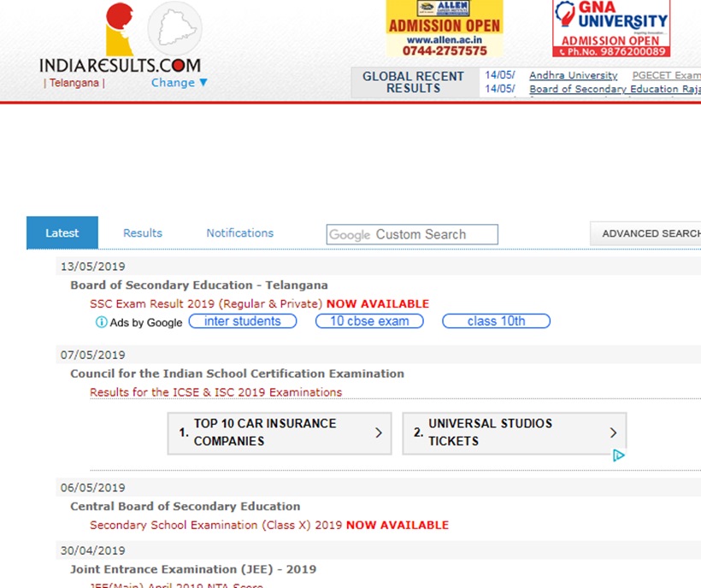Open the Allen Admission Open banner
The width and height of the screenshot is (701, 588).
pyautogui.click(x=445, y=28)
